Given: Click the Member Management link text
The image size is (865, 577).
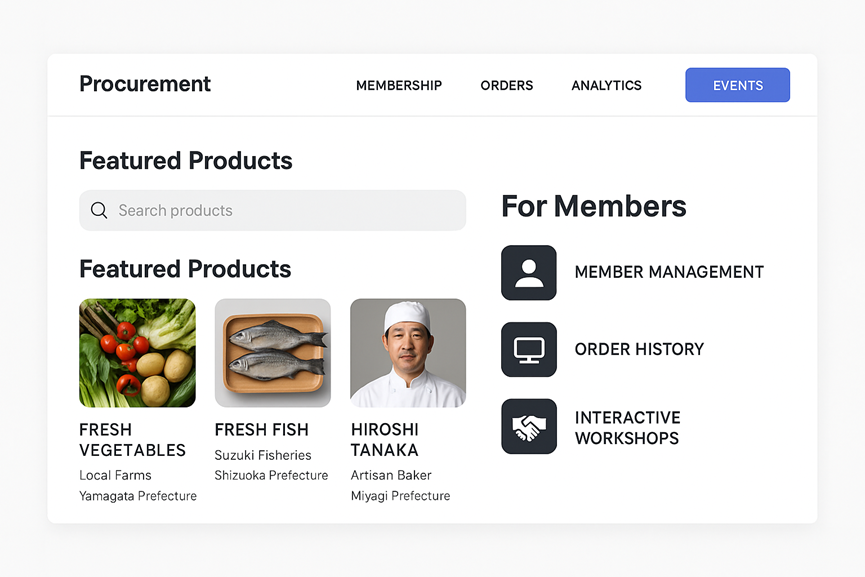Looking at the screenshot, I should point(669,272).
